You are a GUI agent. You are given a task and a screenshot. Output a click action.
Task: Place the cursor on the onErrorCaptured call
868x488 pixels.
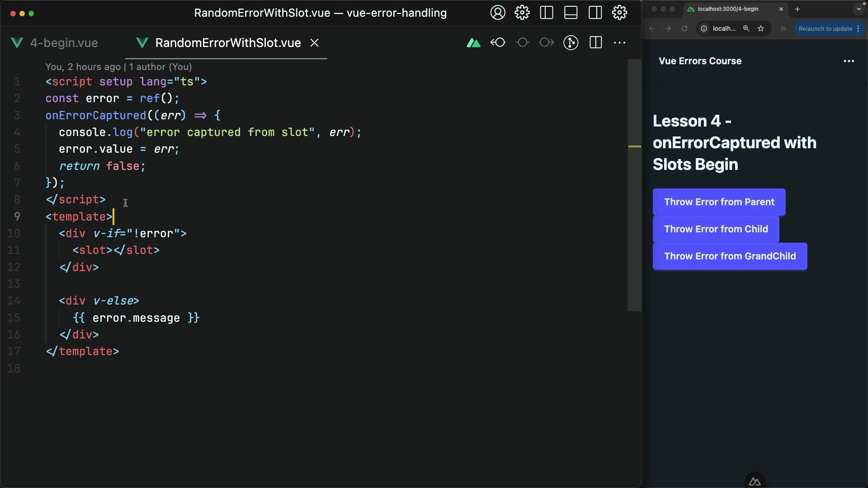pyautogui.click(x=96, y=116)
